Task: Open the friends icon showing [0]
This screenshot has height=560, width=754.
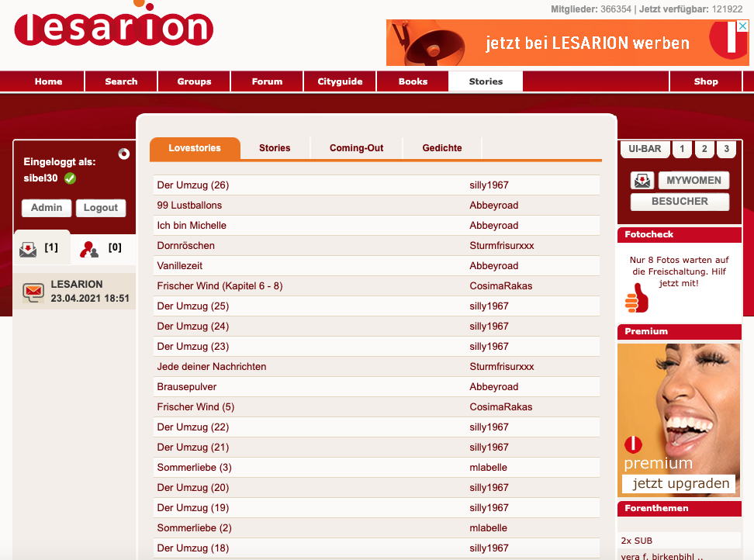Action: point(89,249)
